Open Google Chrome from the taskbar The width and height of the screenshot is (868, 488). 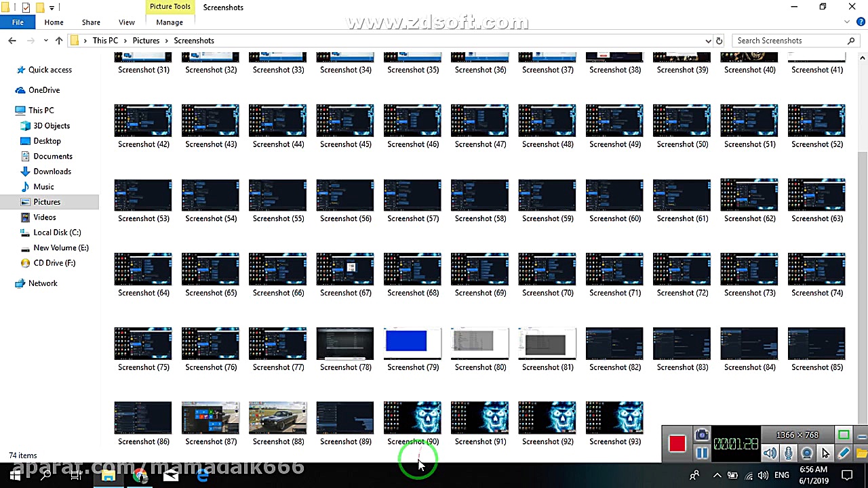(x=140, y=475)
